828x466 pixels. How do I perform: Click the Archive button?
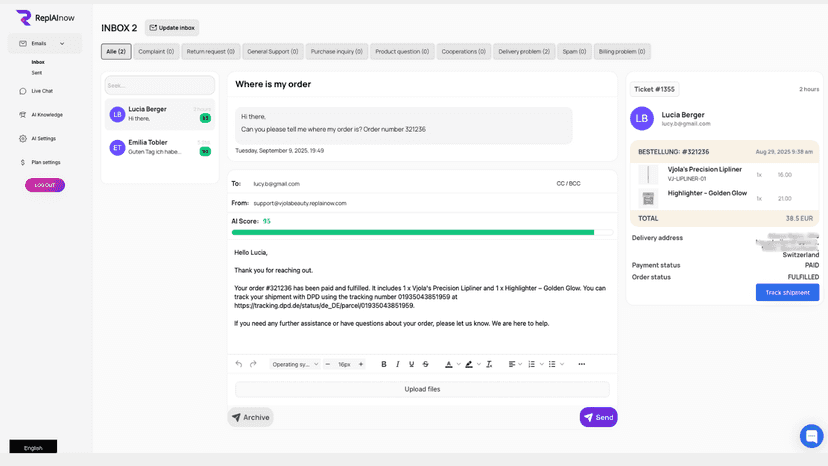pos(251,417)
